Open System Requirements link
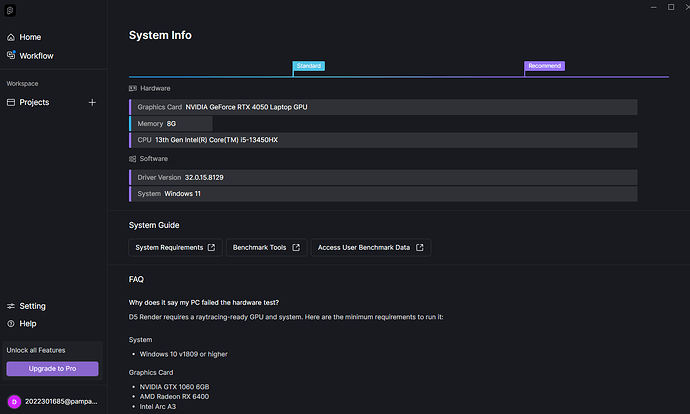The height and width of the screenshot is (414, 690). 175,247
